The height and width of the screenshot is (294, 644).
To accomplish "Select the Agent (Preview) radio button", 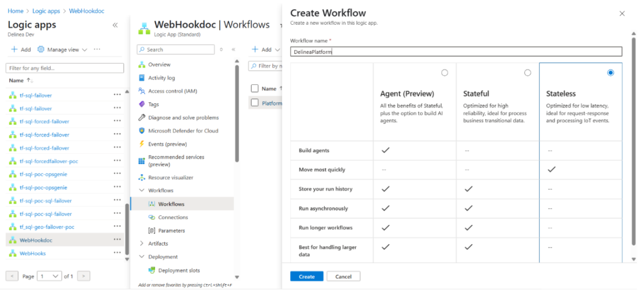I will tap(444, 73).
